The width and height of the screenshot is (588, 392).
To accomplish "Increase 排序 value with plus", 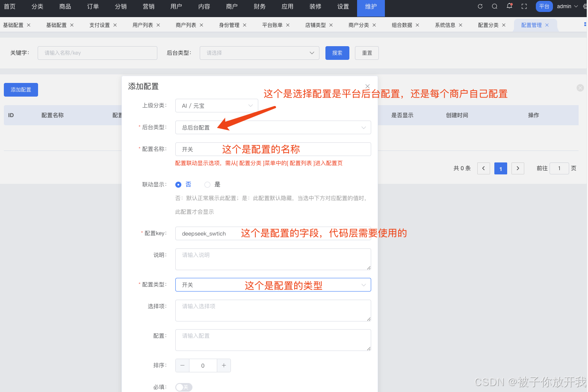I will pos(224,365).
